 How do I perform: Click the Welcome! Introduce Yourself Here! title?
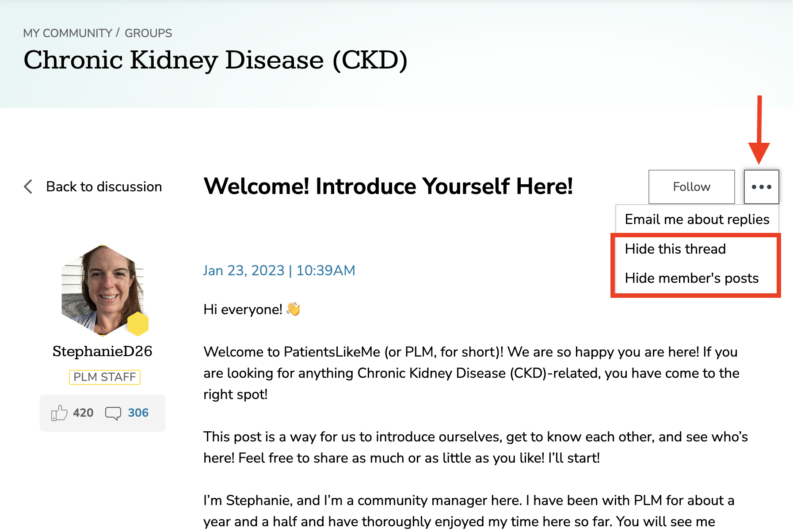(388, 186)
